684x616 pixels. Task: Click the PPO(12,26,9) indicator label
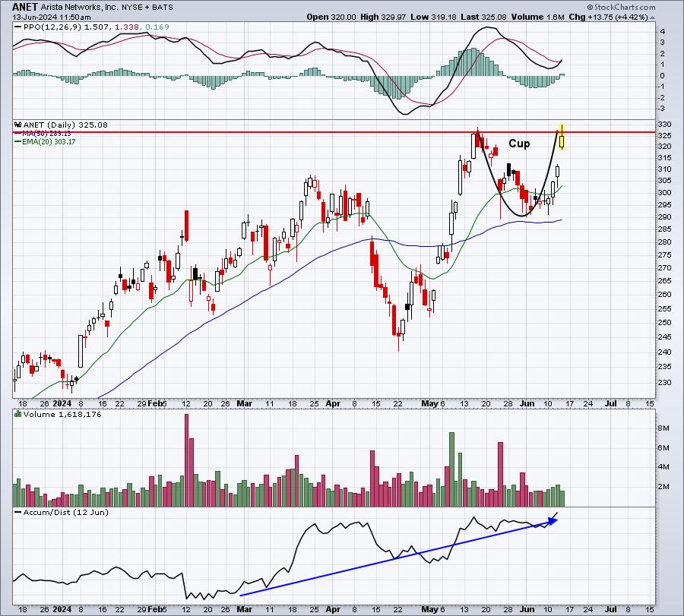[52, 27]
